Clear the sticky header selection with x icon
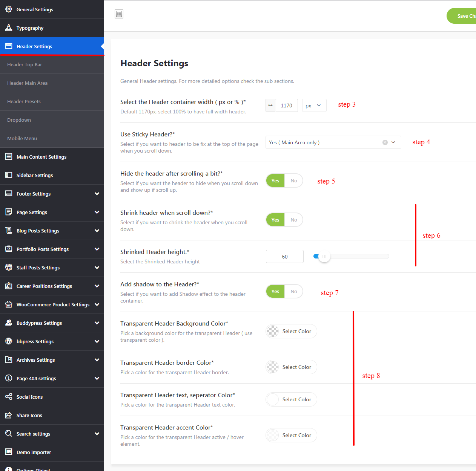This screenshot has width=476, height=471. pos(385,142)
